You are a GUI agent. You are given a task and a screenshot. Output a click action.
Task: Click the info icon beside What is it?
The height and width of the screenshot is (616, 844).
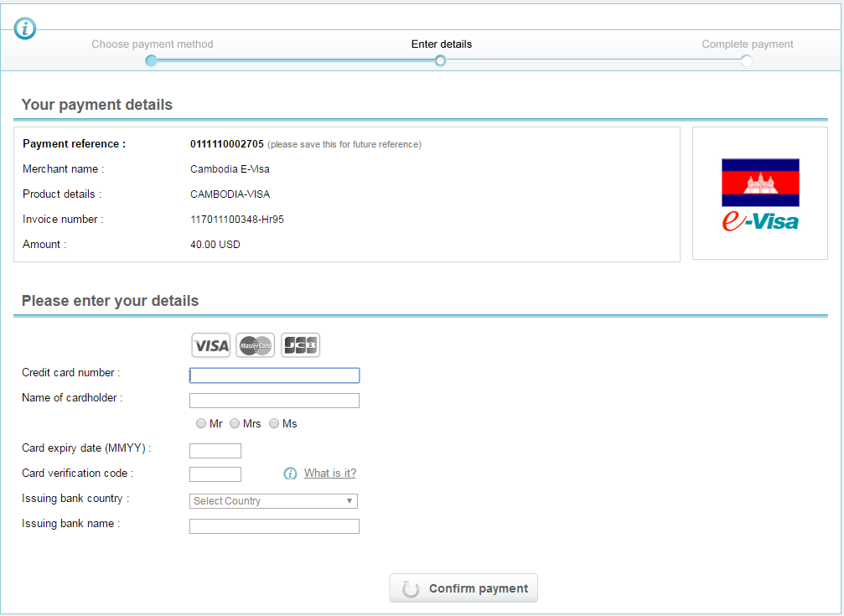tap(290, 474)
